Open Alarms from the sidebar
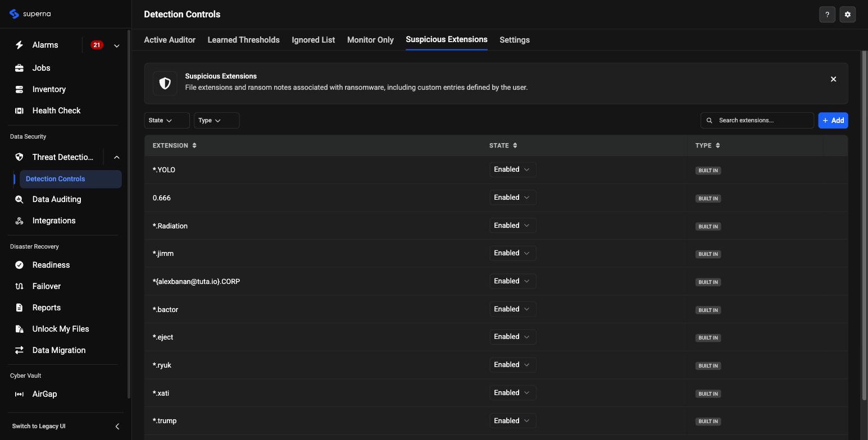This screenshot has width=868, height=440. (45, 45)
